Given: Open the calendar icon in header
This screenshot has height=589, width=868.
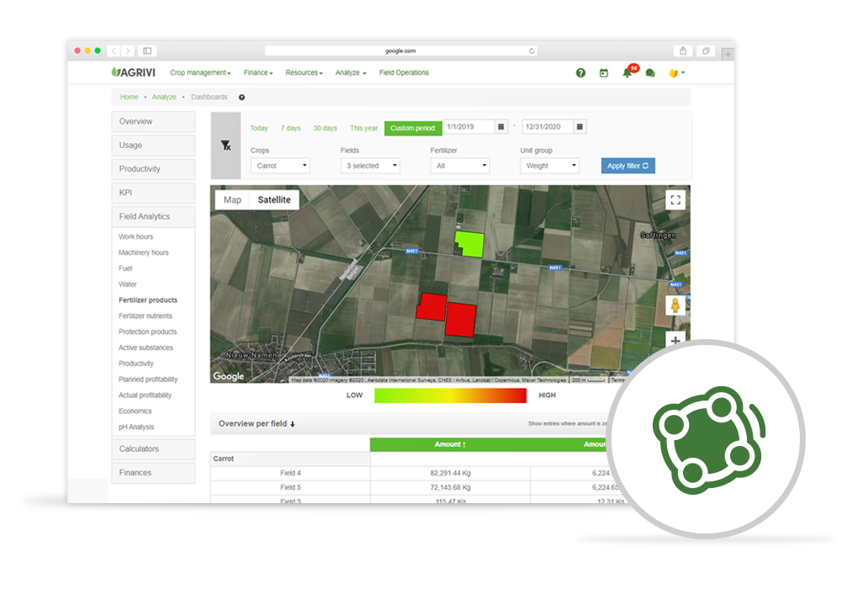Looking at the screenshot, I should [x=603, y=73].
